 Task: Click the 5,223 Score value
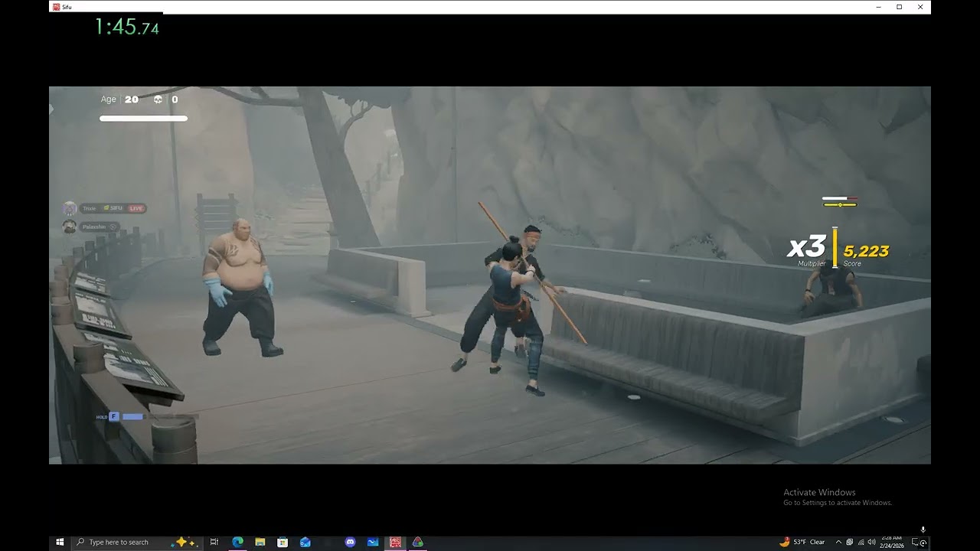[866, 252]
